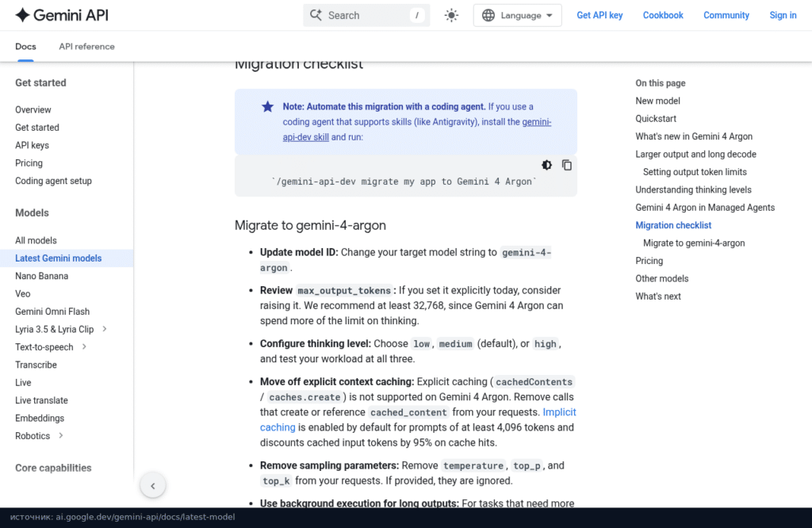Screen dimensions: 812x528
Task: Jump to Understanding thinking levels
Action: (x=693, y=189)
